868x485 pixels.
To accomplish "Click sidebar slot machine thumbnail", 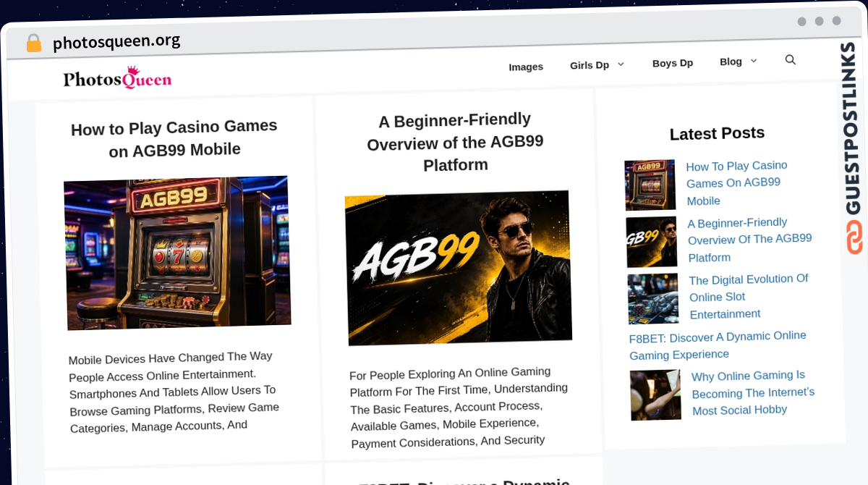I will coord(650,185).
